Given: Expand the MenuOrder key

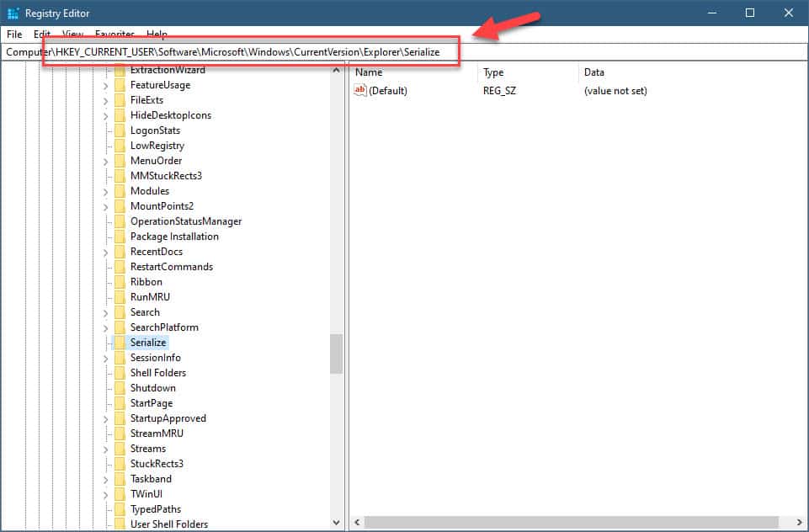Looking at the screenshot, I should pyautogui.click(x=105, y=161).
